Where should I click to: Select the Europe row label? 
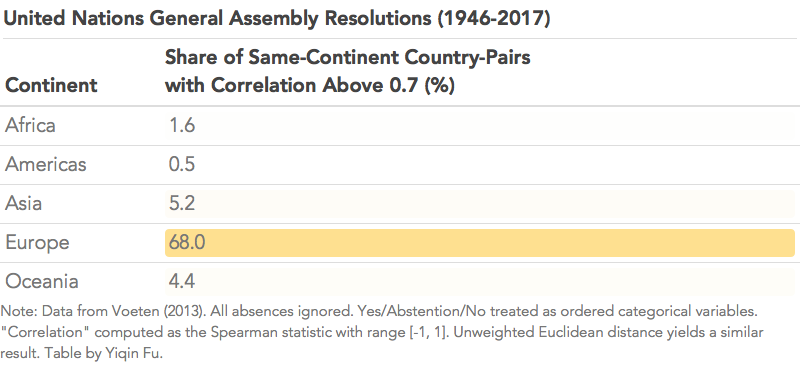click(37, 243)
